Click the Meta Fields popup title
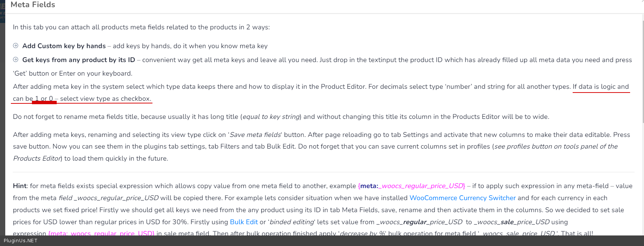This screenshot has height=246, width=644. coord(33,5)
